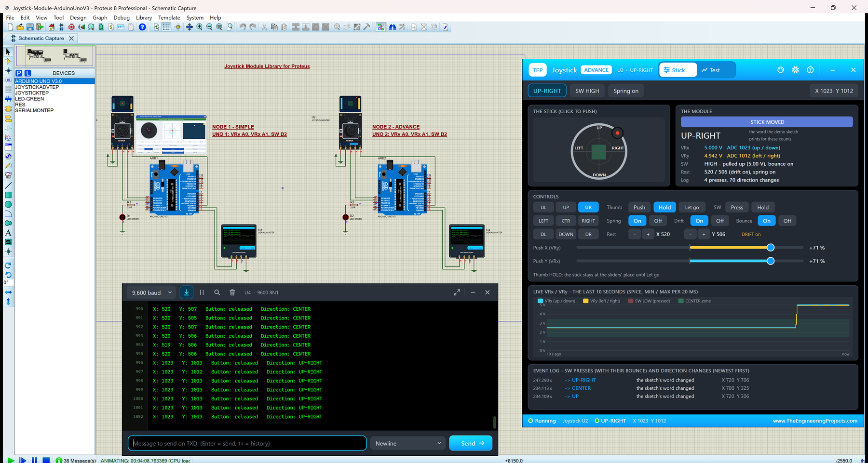Screen dimensions: 868x463
Task: Open the Newline line-ending dropdown
Action: click(x=408, y=443)
